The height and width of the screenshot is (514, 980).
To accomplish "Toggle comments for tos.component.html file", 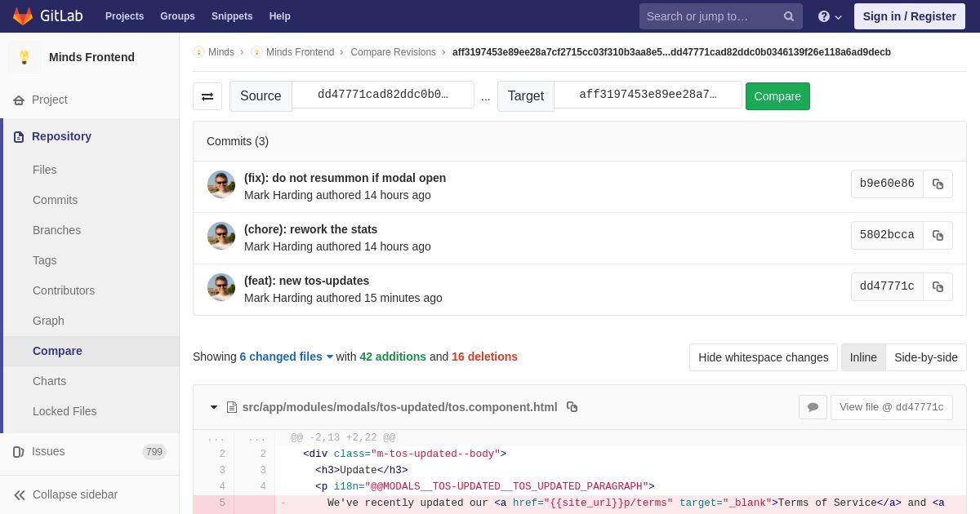I will point(813,407).
